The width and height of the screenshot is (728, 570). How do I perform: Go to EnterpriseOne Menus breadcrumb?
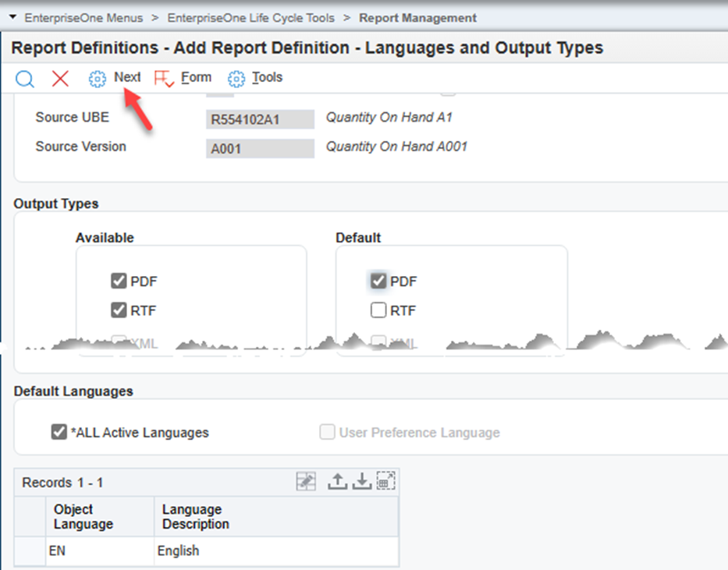point(83,18)
